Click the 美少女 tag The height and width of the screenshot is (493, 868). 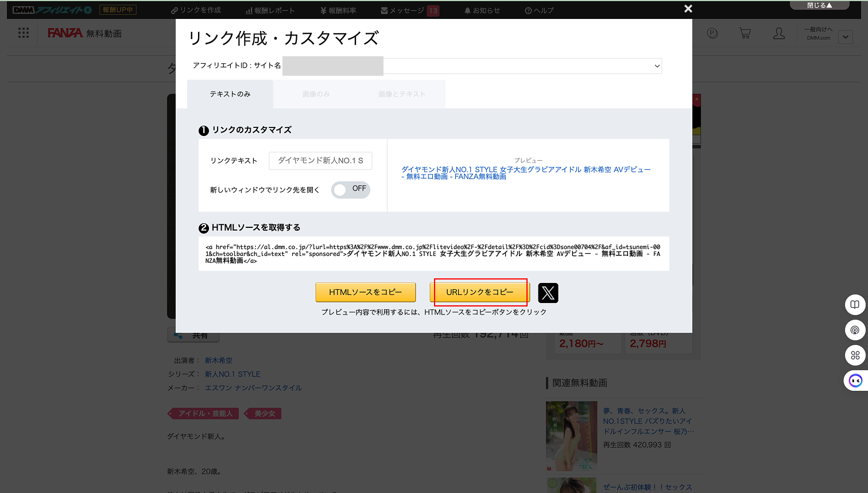coord(263,413)
